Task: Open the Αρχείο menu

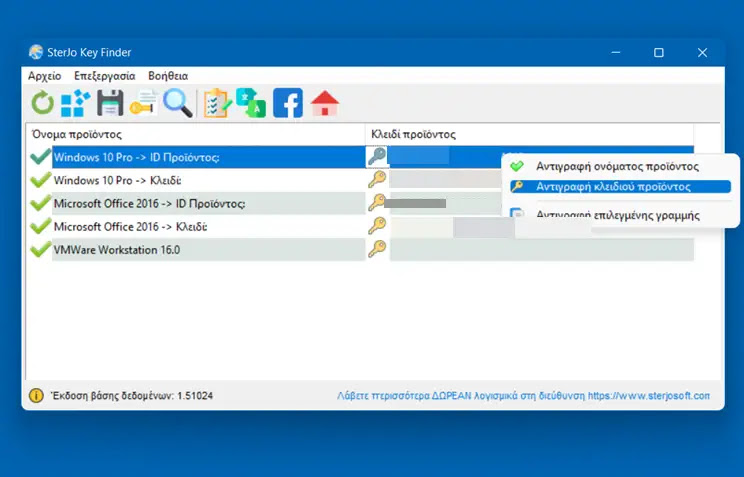Action: tap(45, 76)
